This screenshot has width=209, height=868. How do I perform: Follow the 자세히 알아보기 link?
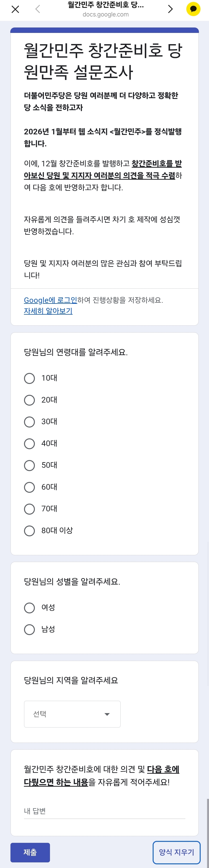[48, 311]
